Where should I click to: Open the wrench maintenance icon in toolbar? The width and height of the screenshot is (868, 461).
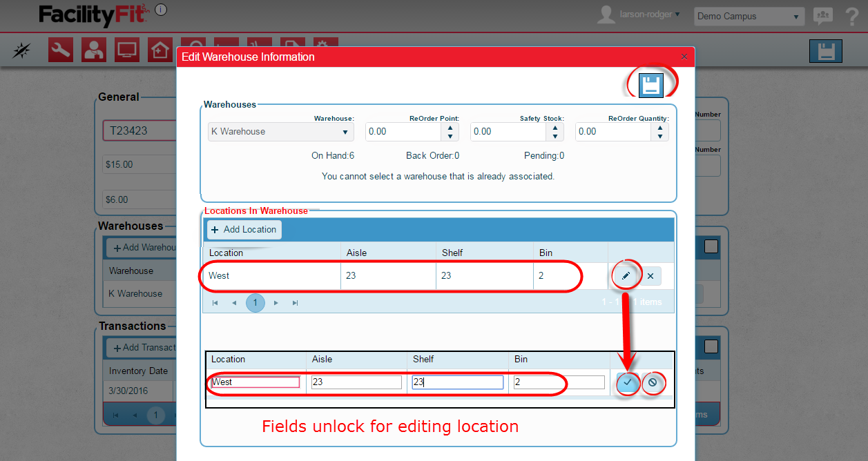(61, 50)
